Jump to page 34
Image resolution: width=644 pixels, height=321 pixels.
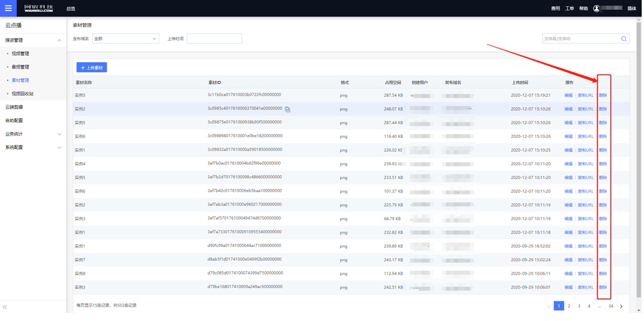(x=611, y=306)
